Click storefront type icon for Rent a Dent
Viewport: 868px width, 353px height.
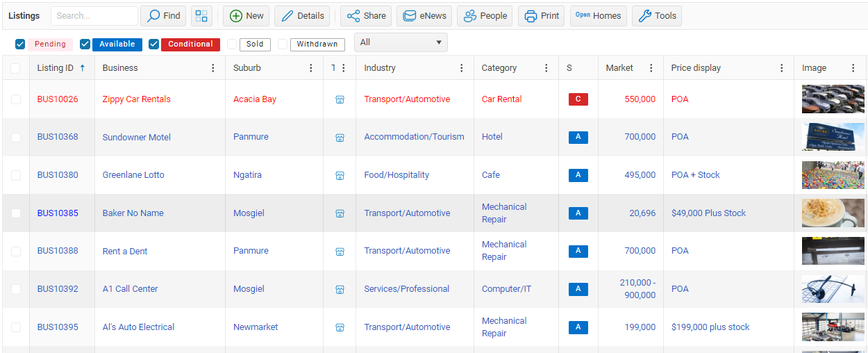coord(340,252)
